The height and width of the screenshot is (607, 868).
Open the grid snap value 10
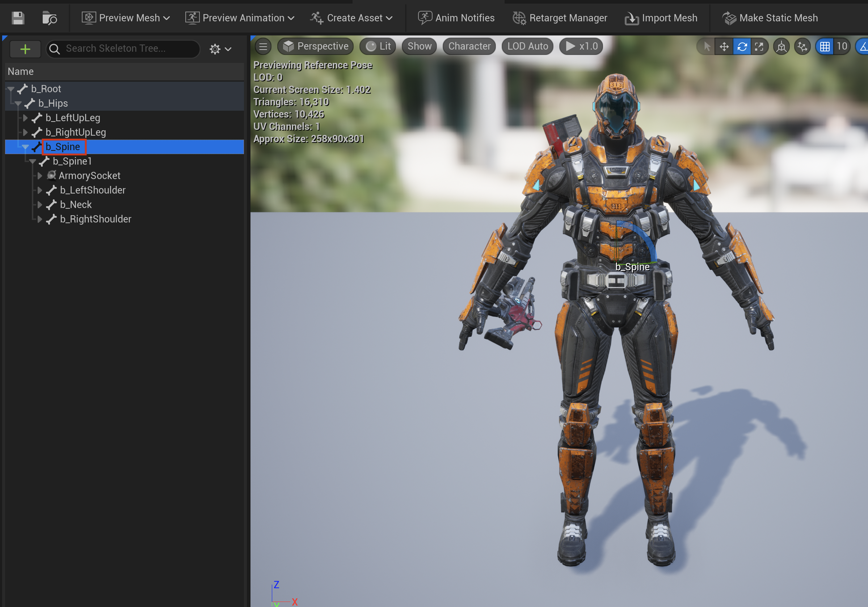click(x=842, y=46)
